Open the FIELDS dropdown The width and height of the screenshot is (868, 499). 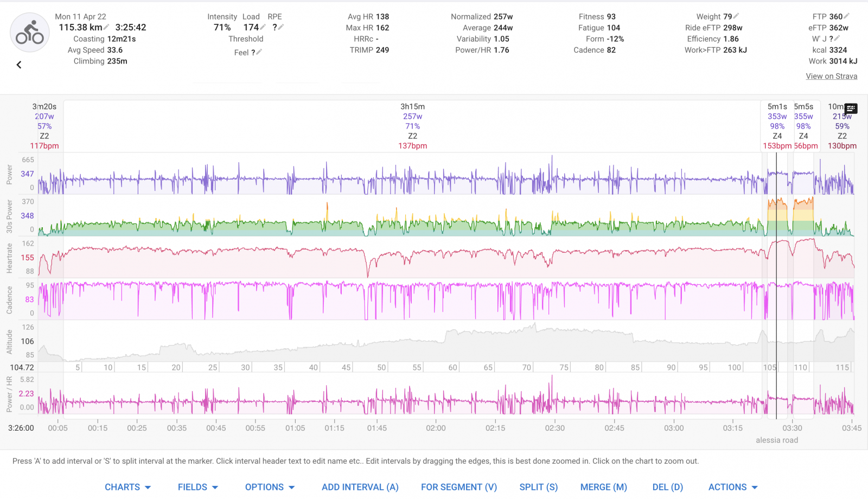(198, 487)
